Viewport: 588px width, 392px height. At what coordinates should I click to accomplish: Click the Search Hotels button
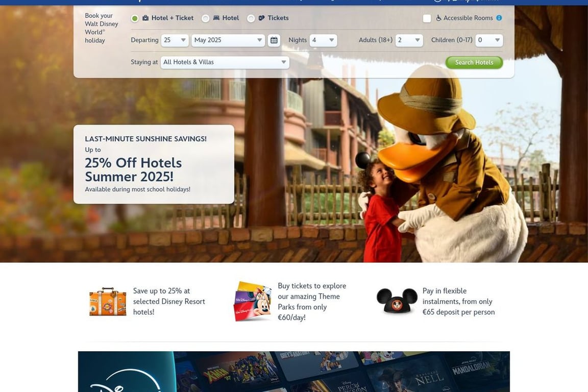click(474, 63)
